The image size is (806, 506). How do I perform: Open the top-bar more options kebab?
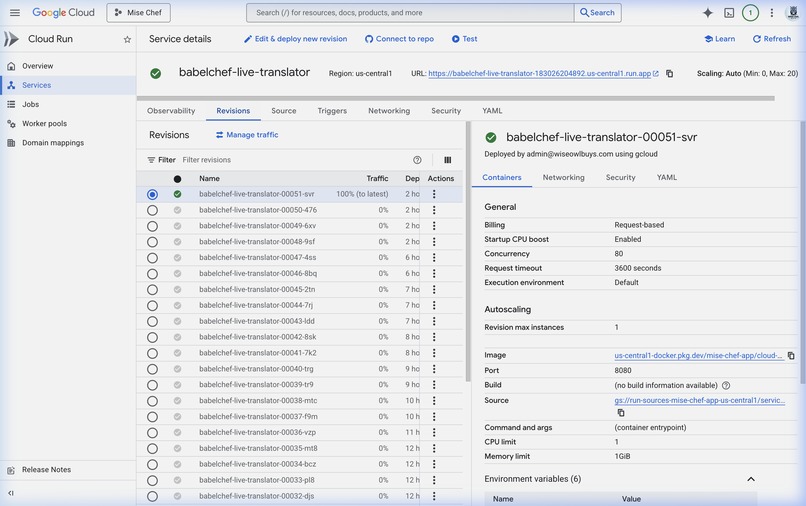click(772, 13)
